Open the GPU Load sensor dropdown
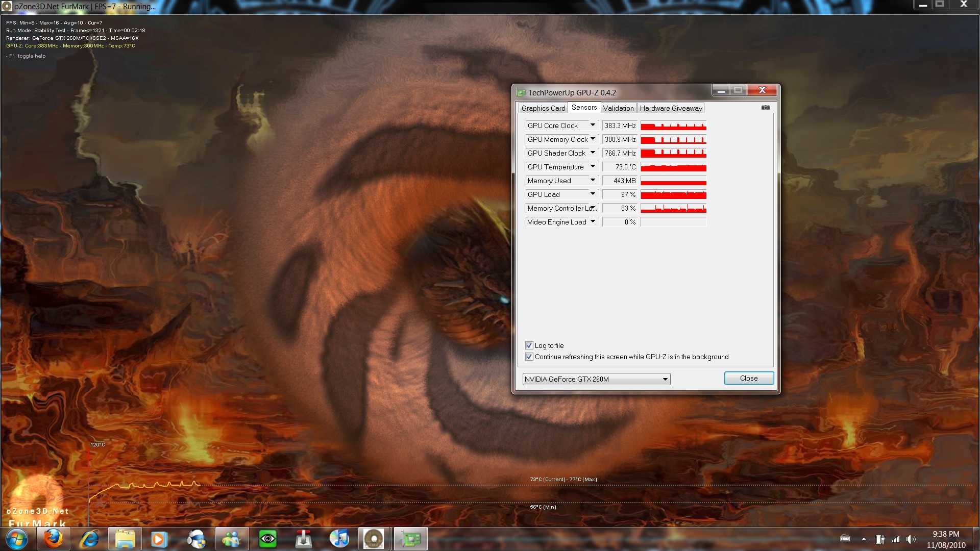This screenshot has height=551, width=980. (x=593, y=194)
